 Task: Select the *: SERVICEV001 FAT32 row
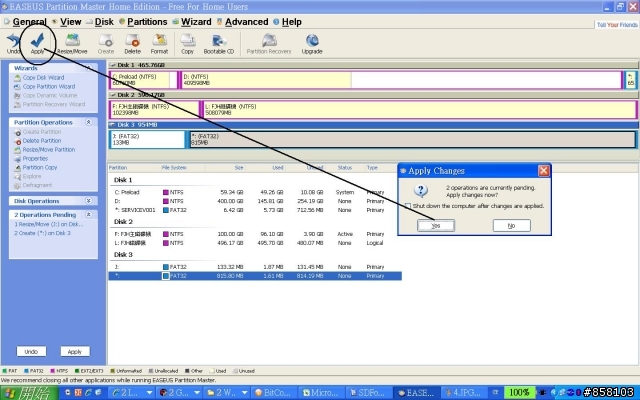tap(255, 210)
